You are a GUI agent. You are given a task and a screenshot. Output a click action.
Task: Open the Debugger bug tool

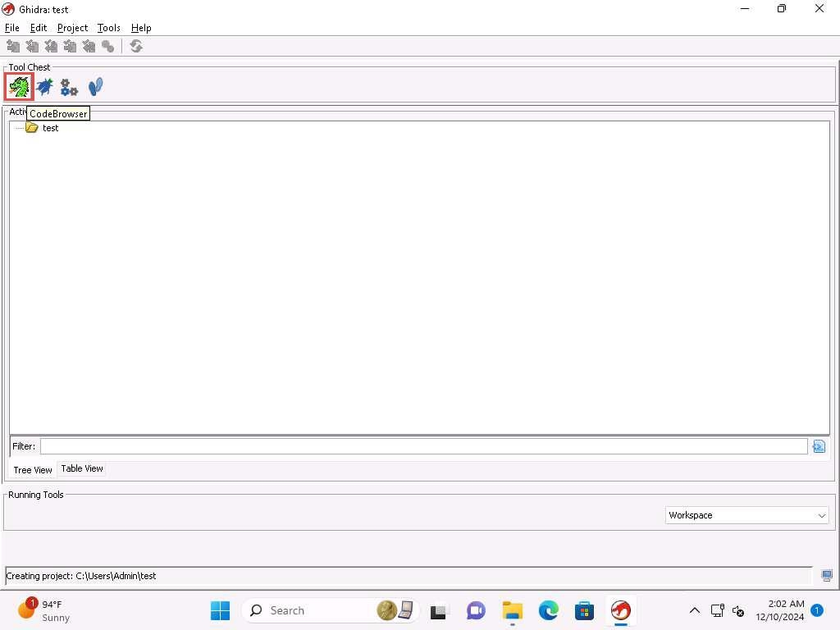pos(44,86)
